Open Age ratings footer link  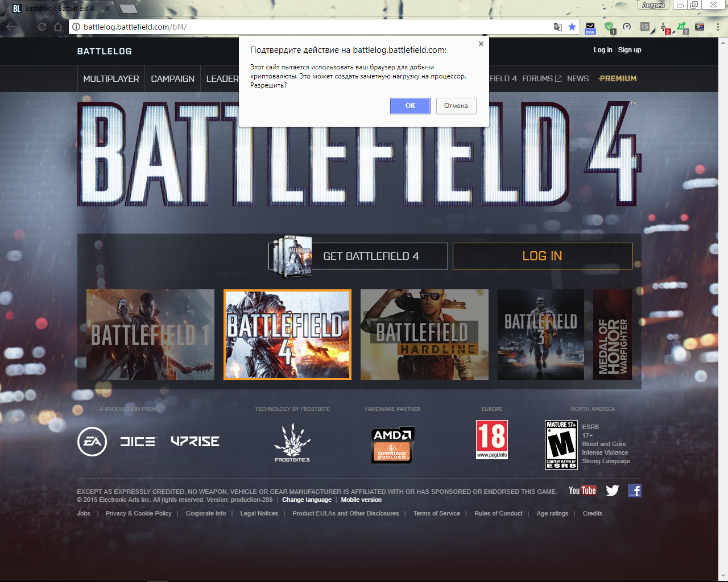tap(552, 513)
